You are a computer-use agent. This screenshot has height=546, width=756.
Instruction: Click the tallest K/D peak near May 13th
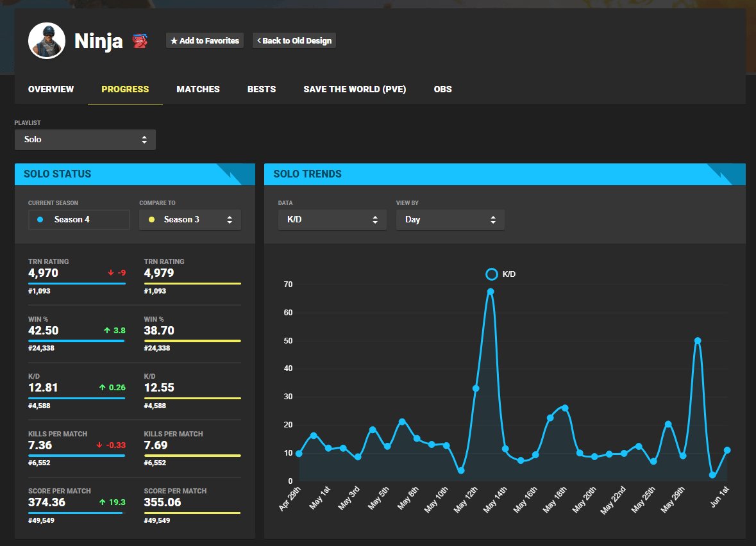491,292
